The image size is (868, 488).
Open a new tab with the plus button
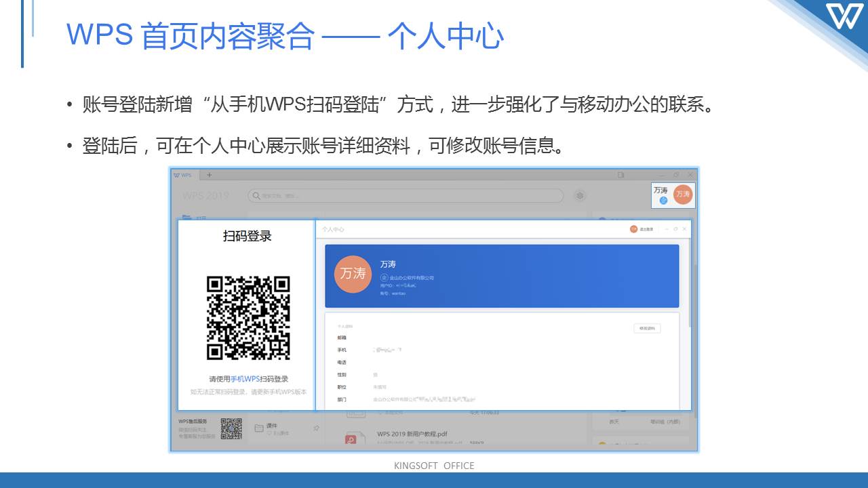coord(210,175)
